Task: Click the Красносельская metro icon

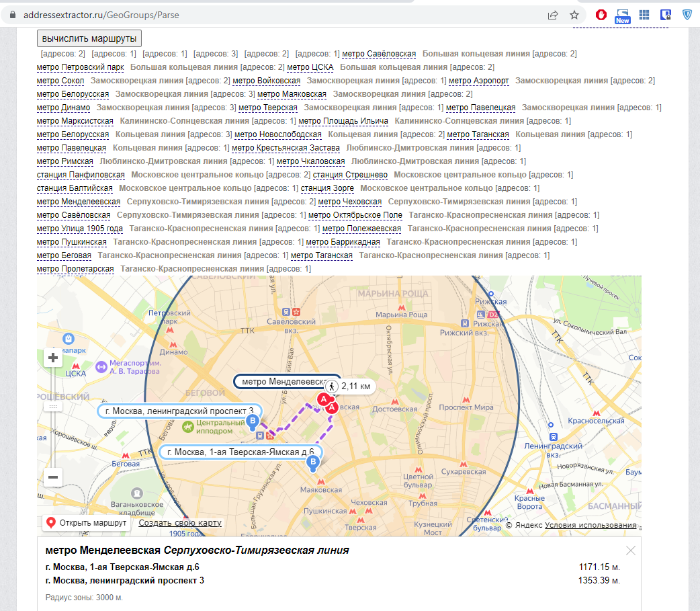Action: click(x=597, y=413)
